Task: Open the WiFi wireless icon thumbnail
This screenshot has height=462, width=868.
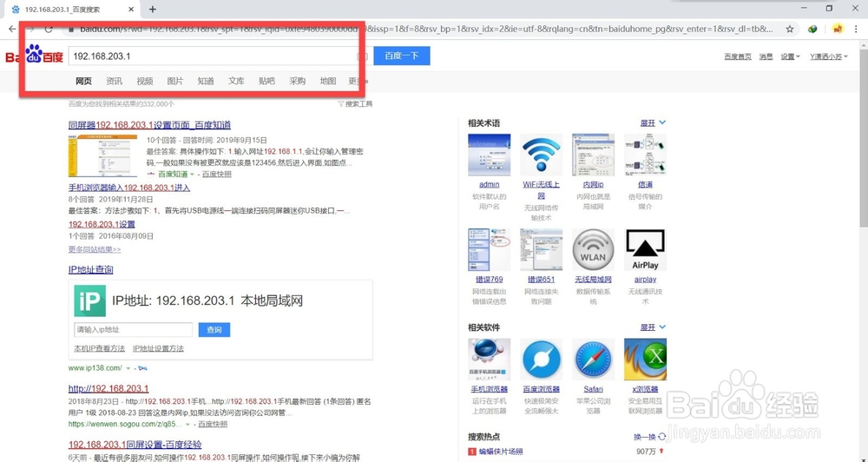Action: [x=542, y=155]
